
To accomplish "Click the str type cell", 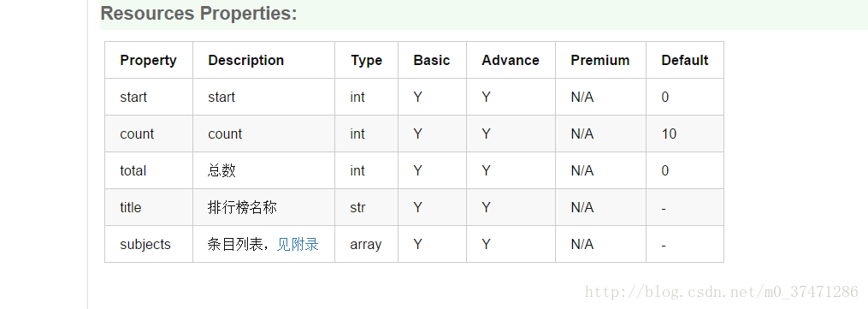I will (367, 207).
